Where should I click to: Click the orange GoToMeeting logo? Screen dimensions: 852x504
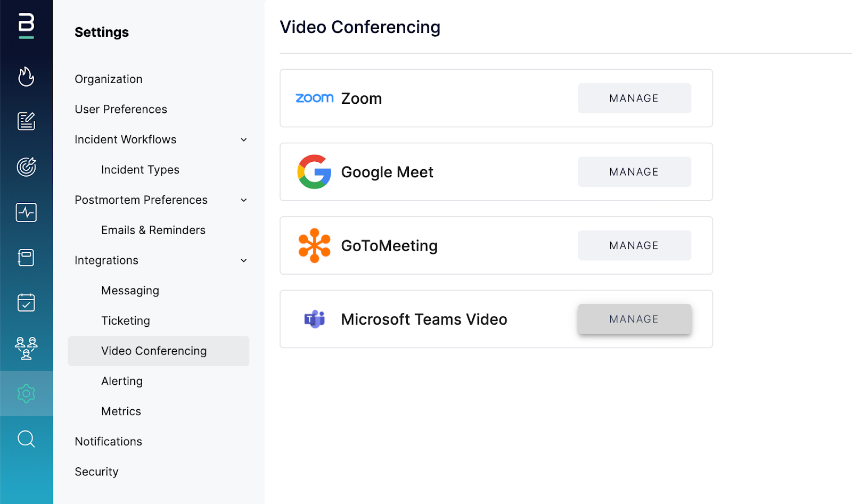314,245
